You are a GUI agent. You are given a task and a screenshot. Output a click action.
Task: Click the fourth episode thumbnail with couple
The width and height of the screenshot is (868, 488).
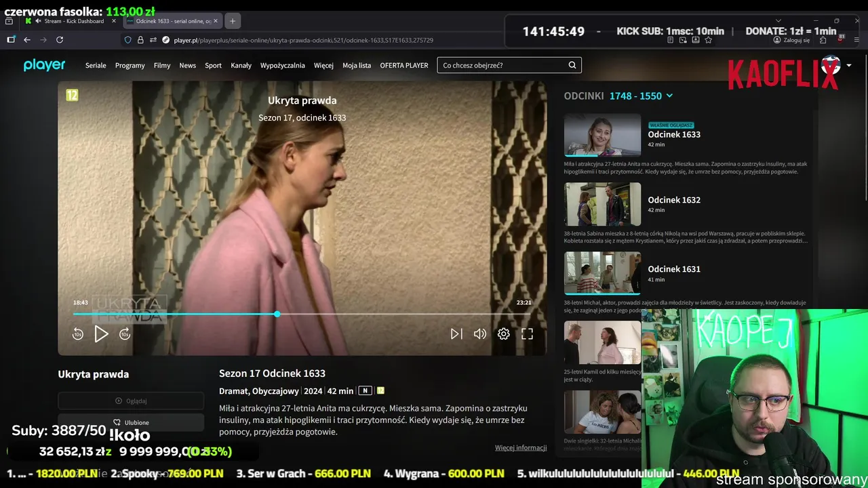tap(602, 342)
